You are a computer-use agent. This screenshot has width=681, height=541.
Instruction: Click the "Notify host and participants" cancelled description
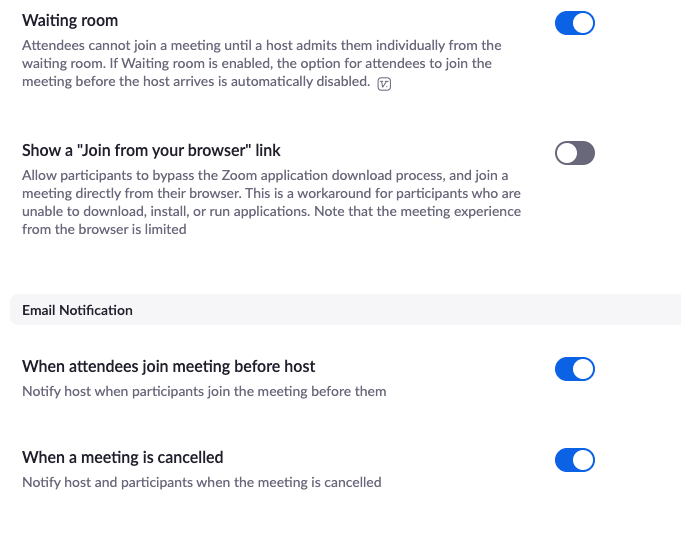click(x=202, y=482)
